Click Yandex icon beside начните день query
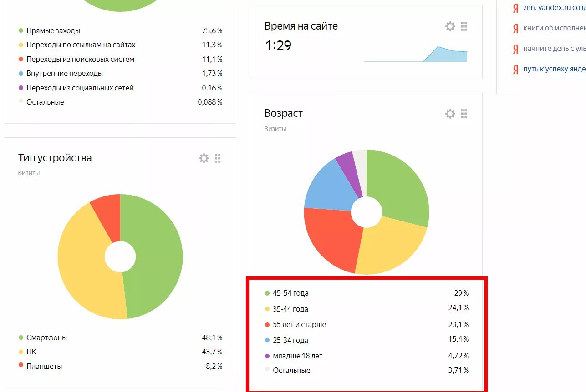Viewport: 586px width, 392px height. pyautogui.click(x=515, y=49)
